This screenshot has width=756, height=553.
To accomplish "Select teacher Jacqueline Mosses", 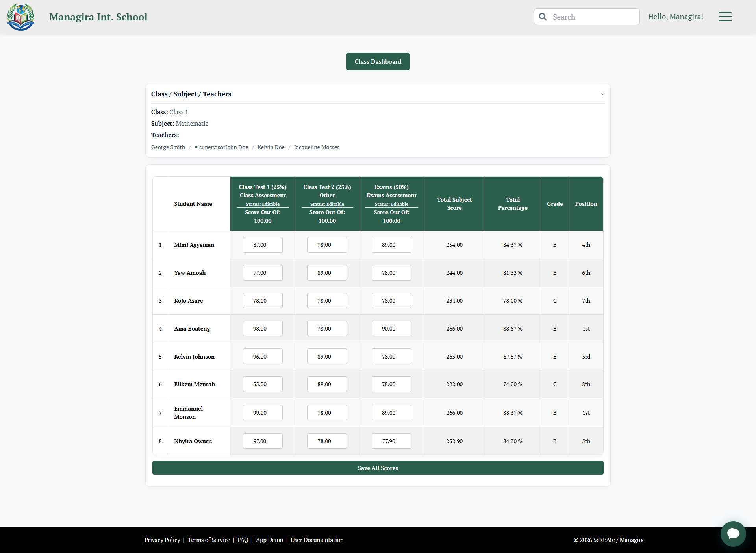I will click(x=317, y=147).
